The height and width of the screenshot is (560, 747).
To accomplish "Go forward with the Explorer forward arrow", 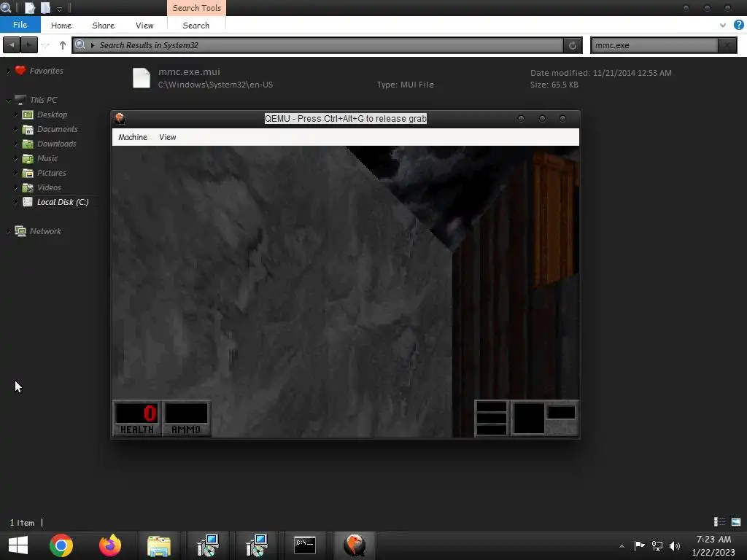I will 28,45.
